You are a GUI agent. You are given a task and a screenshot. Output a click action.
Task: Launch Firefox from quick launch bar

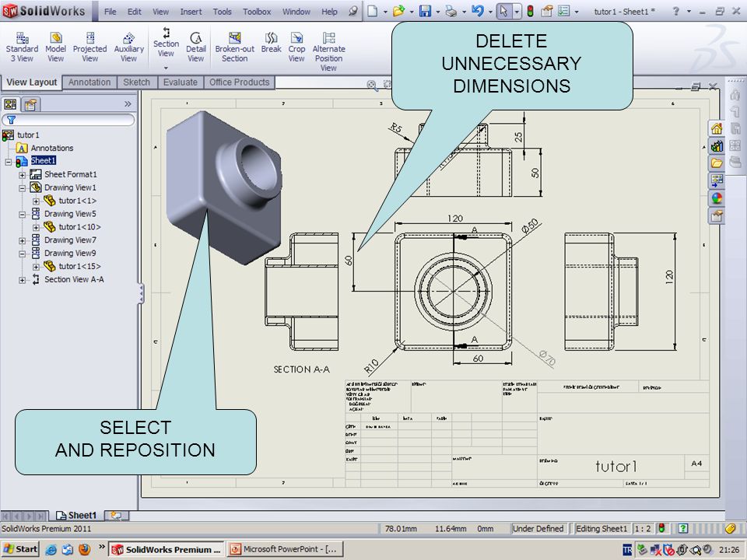tap(84, 550)
